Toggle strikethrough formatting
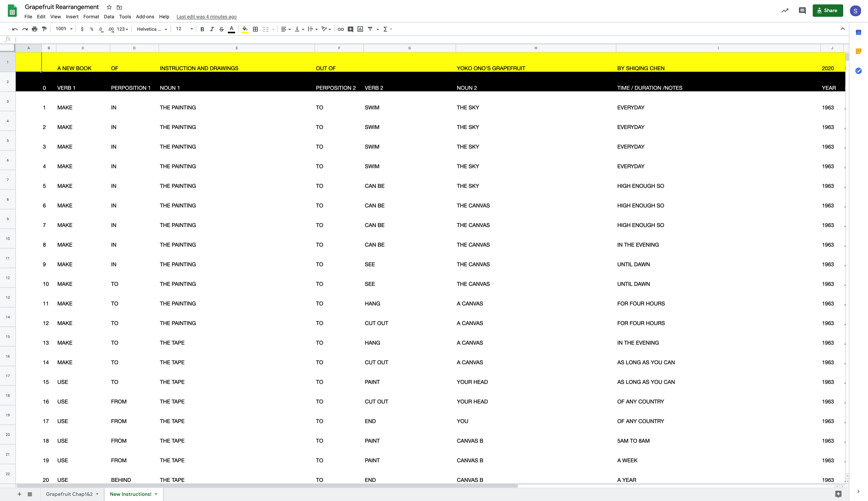 (221, 29)
